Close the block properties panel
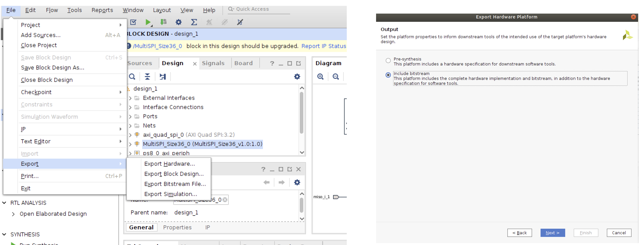644x245 pixels. [299, 169]
